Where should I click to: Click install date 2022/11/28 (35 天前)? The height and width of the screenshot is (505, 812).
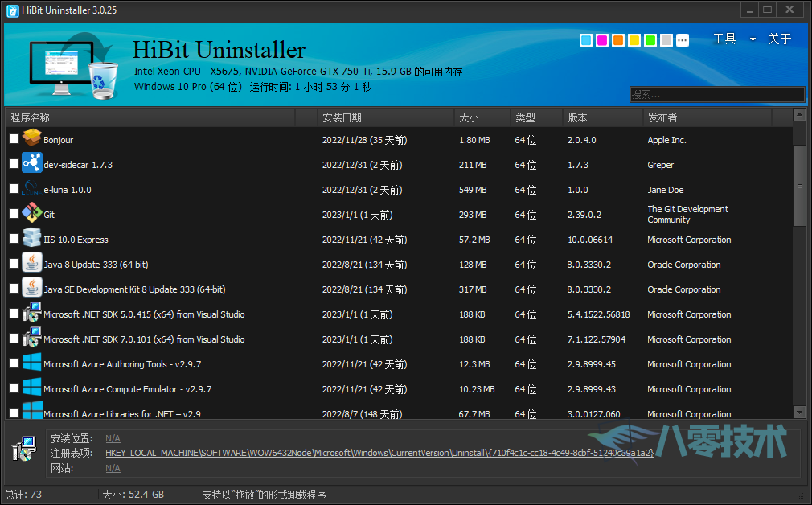(364, 140)
